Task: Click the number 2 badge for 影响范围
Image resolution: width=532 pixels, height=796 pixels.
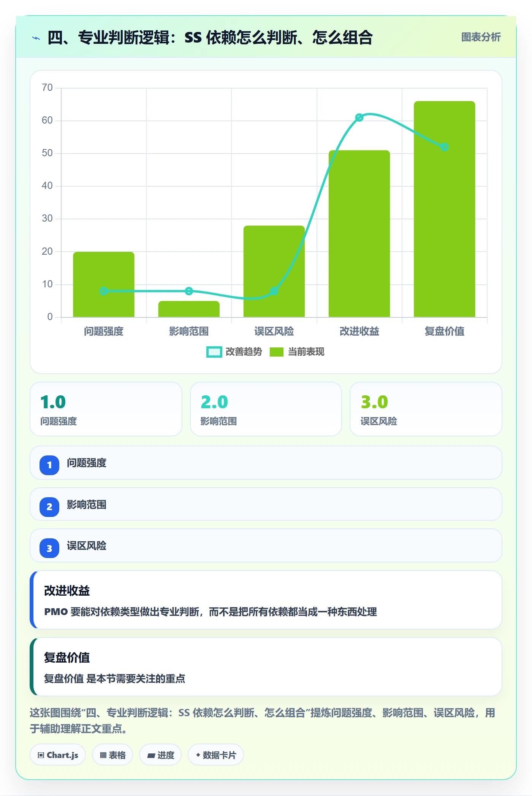Action: [49, 507]
